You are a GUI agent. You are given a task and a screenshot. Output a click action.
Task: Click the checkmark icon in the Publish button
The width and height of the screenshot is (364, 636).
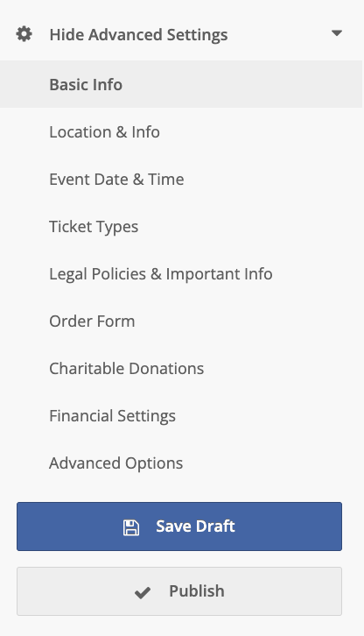143,592
